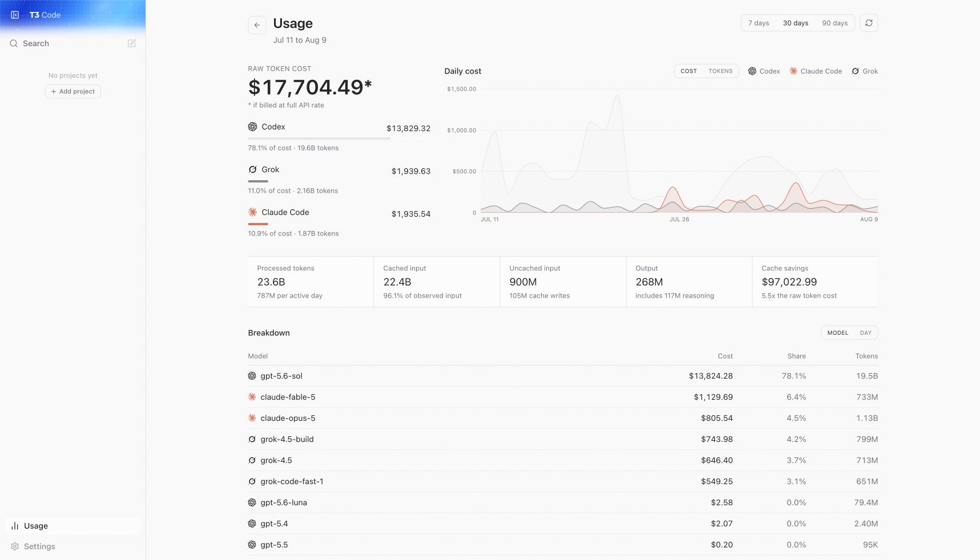Screen dimensions: 980x560
Task: Click the Usage bar chart icon in sidebar
Action: point(15,526)
